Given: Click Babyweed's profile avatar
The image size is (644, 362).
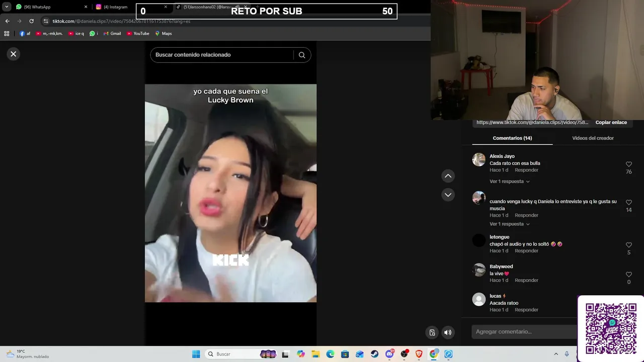Looking at the screenshot, I should click(478, 270).
